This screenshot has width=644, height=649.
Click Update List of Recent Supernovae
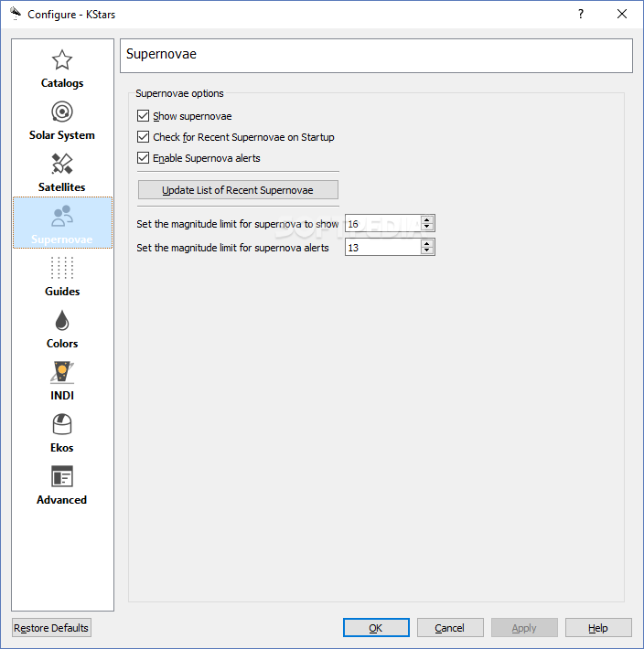pos(238,190)
